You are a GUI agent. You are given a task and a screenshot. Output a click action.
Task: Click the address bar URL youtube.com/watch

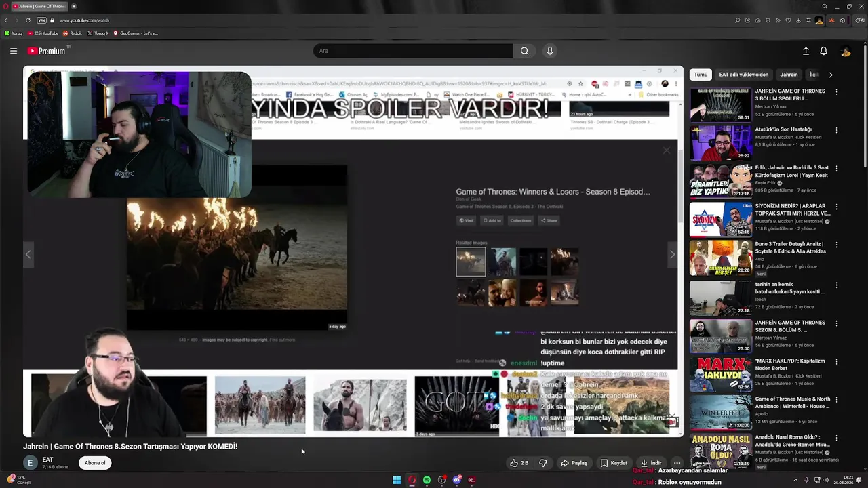(84, 20)
